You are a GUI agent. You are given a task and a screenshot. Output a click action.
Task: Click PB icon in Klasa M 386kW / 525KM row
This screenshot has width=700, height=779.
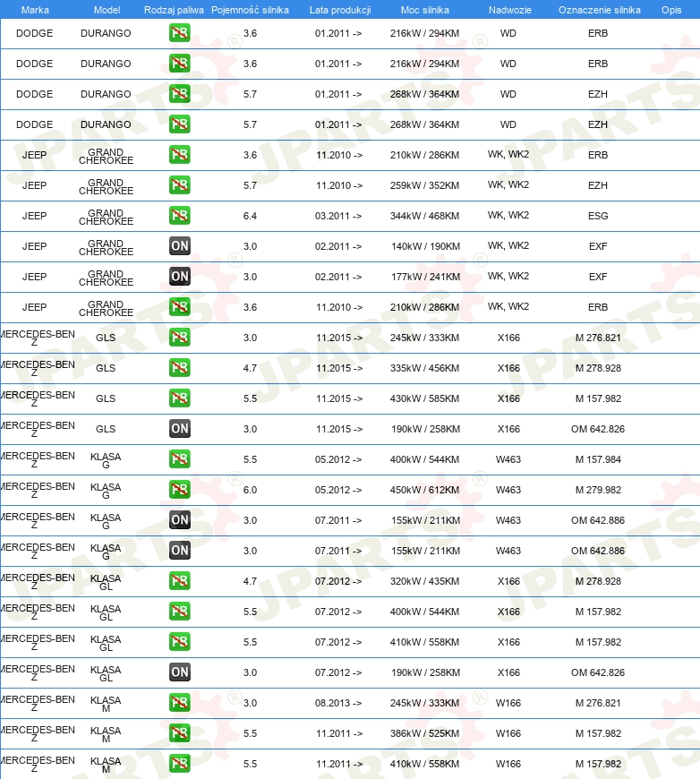(x=179, y=732)
